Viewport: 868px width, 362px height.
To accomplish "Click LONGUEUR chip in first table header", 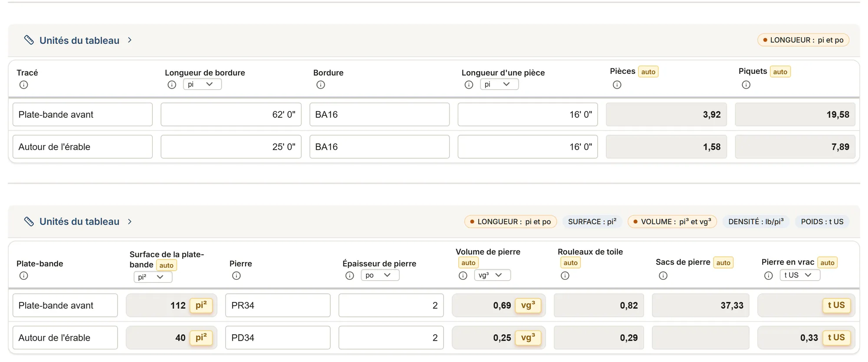I will 803,40.
